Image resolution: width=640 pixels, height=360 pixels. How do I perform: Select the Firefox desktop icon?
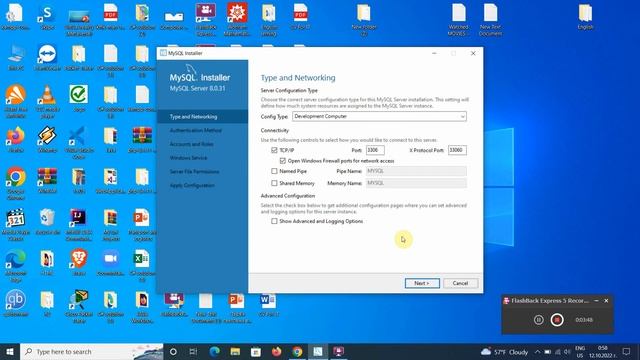pyautogui.click(x=16, y=140)
